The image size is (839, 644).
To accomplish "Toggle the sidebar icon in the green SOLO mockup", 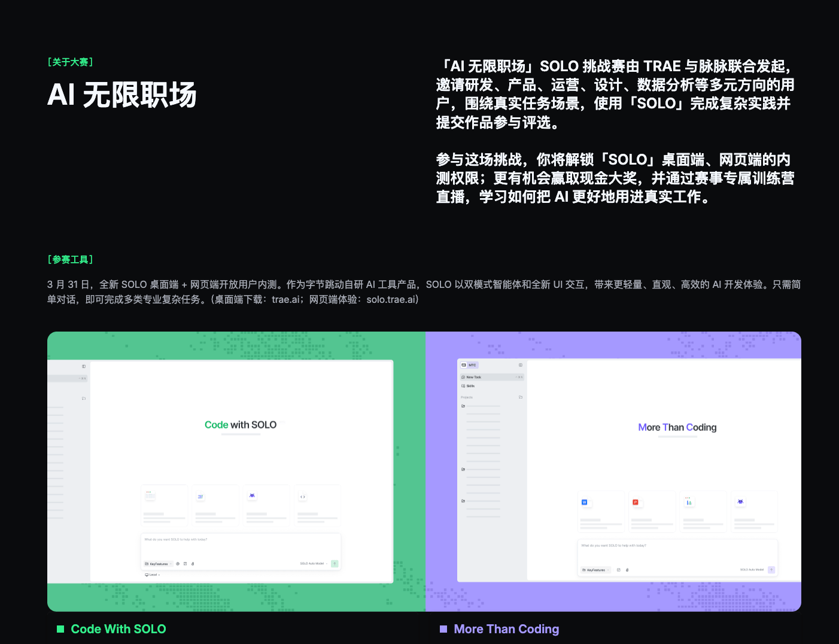I will pyautogui.click(x=84, y=366).
